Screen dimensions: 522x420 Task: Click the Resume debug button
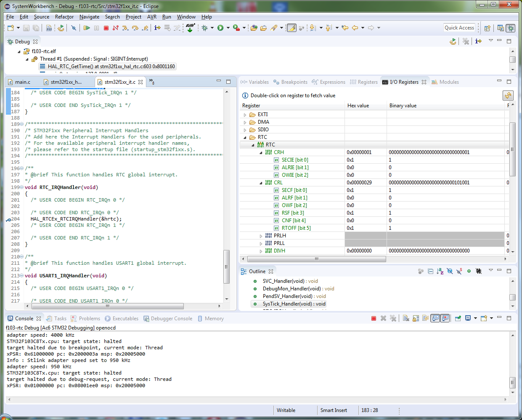(x=87, y=28)
